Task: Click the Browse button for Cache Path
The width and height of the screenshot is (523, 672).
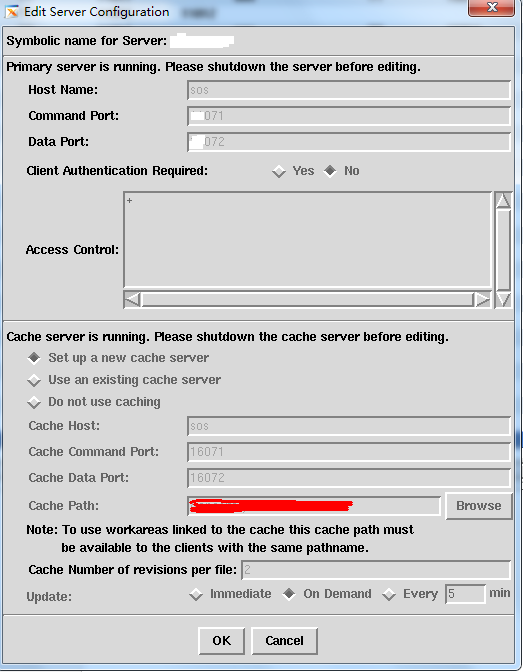Action: pyautogui.click(x=479, y=506)
